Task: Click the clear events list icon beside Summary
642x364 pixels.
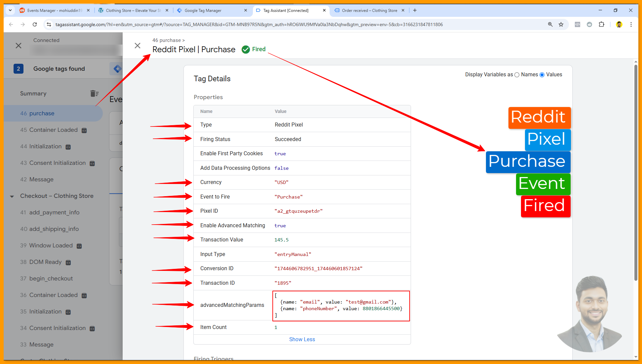Action: 94,93
